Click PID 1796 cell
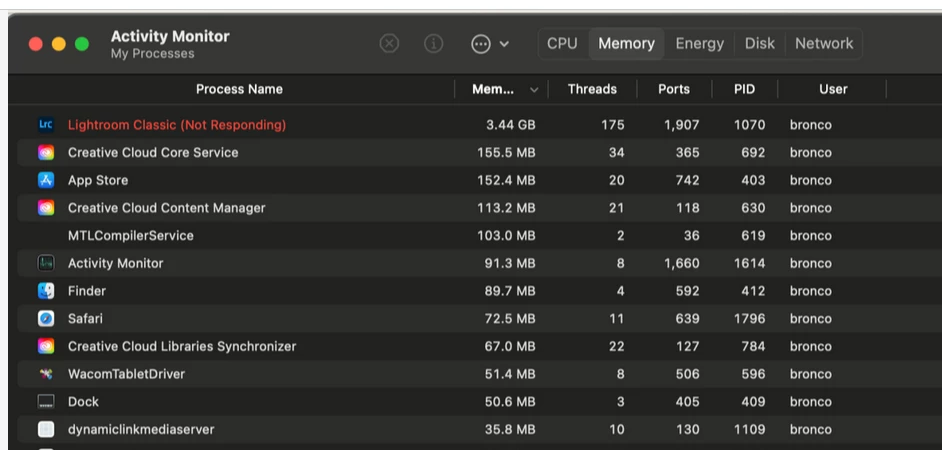Viewport: 942px width, 450px height. pos(749,318)
